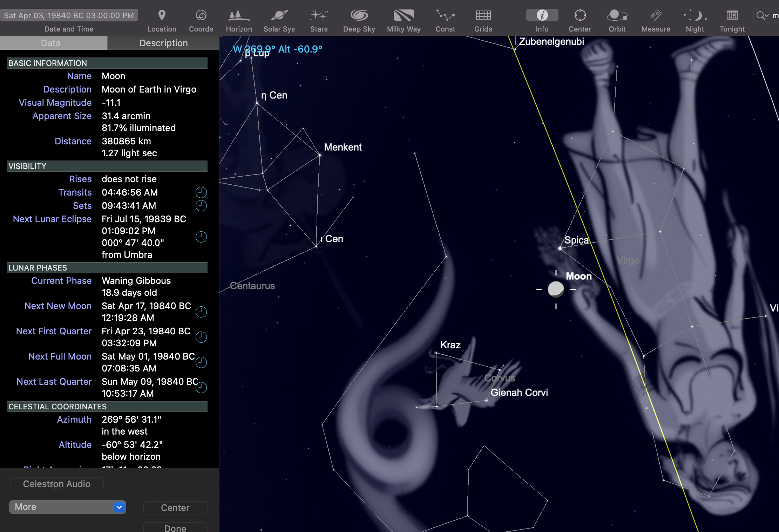Screen dimensions: 779x532
Task: Click the 'does not rise' text
Action: click(129, 179)
